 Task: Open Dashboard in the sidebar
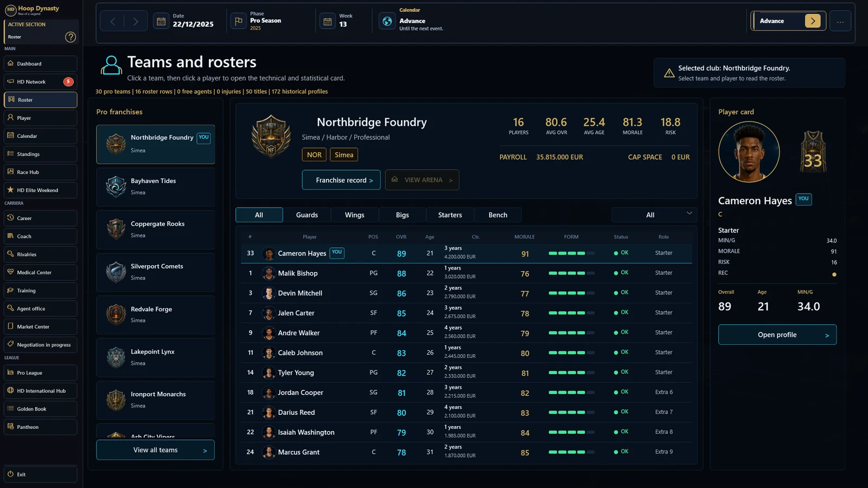pos(41,63)
